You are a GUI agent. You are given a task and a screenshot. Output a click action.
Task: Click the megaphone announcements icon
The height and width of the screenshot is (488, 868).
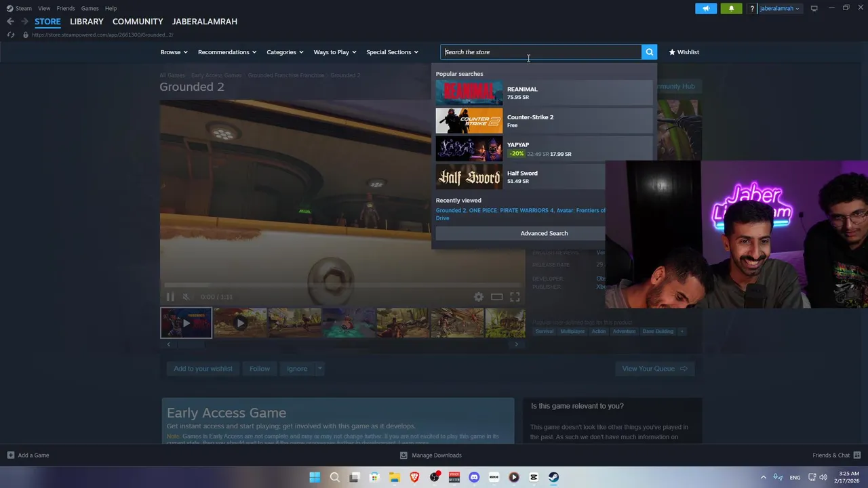pos(706,9)
